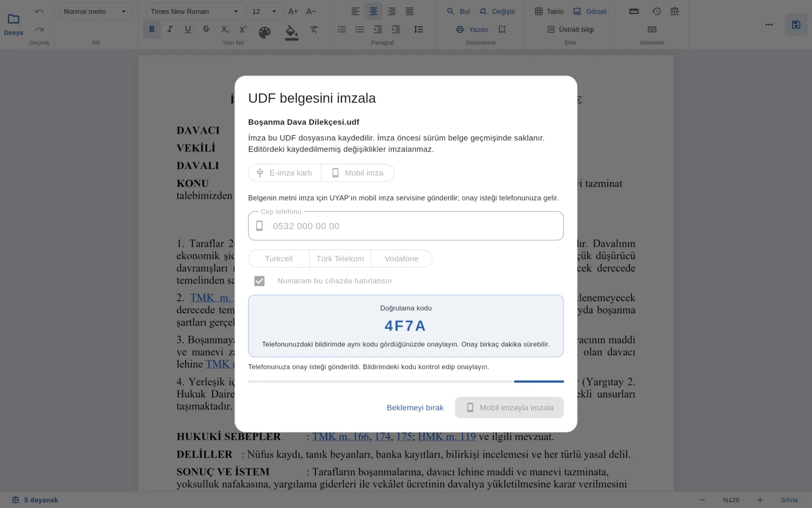This screenshot has height=508, width=812.
Task: Select the Vodafone operator option
Action: point(401,259)
